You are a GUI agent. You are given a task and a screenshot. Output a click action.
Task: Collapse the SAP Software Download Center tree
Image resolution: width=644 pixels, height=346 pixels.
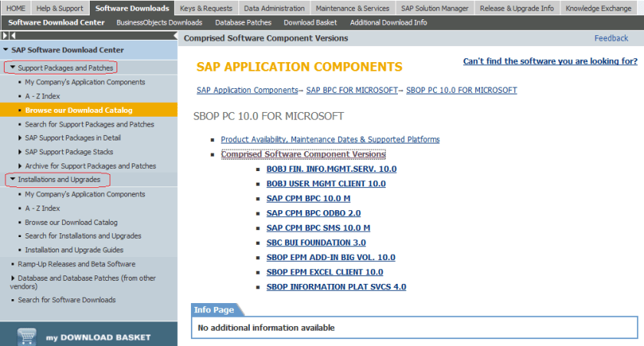6,50
